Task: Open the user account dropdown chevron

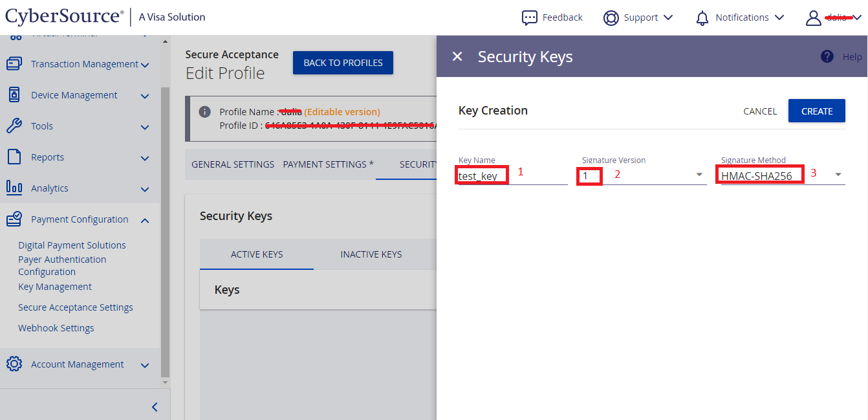Action: tap(857, 17)
